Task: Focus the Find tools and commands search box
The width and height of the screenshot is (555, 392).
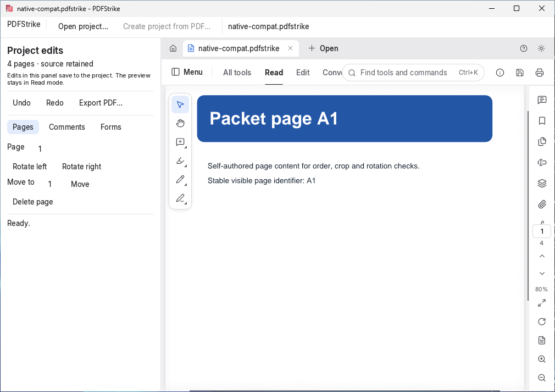Action: tap(413, 73)
